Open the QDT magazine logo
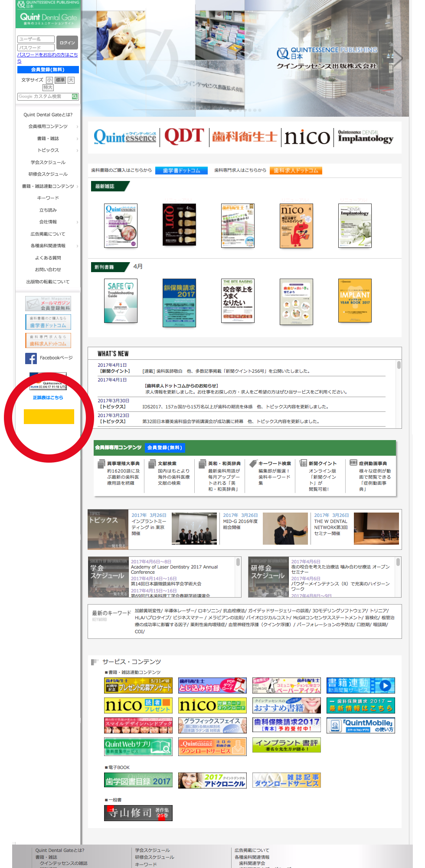 pos(184,136)
